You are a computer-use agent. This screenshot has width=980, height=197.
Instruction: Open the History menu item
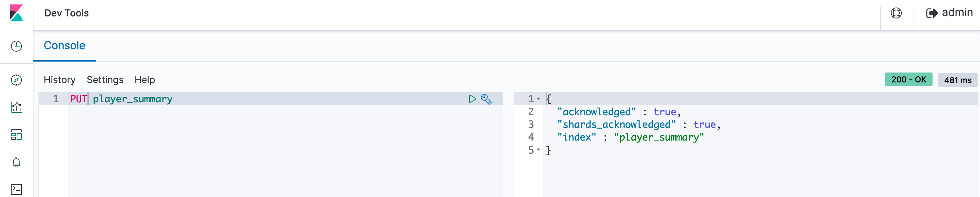(60, 80)
